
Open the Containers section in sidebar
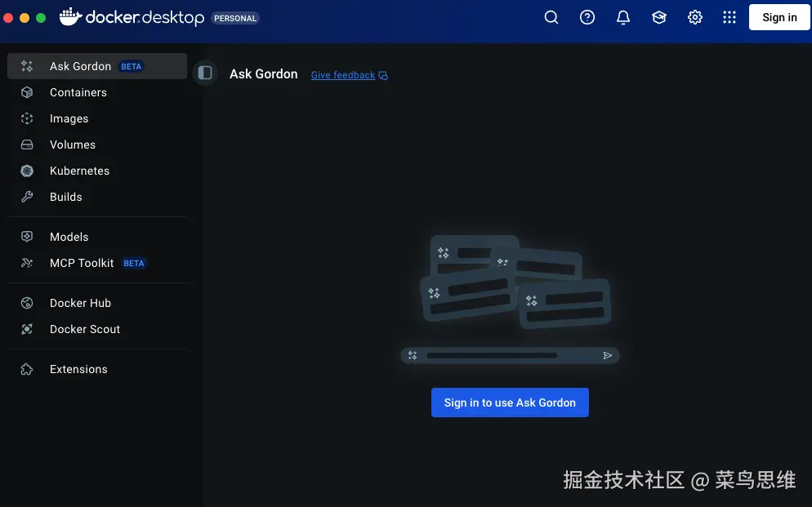[x=78, y=92]
